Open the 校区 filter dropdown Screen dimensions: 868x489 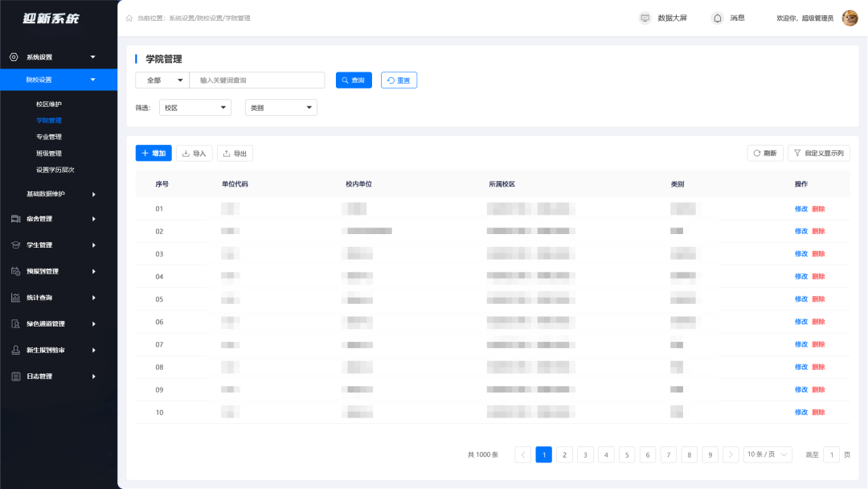tap(194, 108)
